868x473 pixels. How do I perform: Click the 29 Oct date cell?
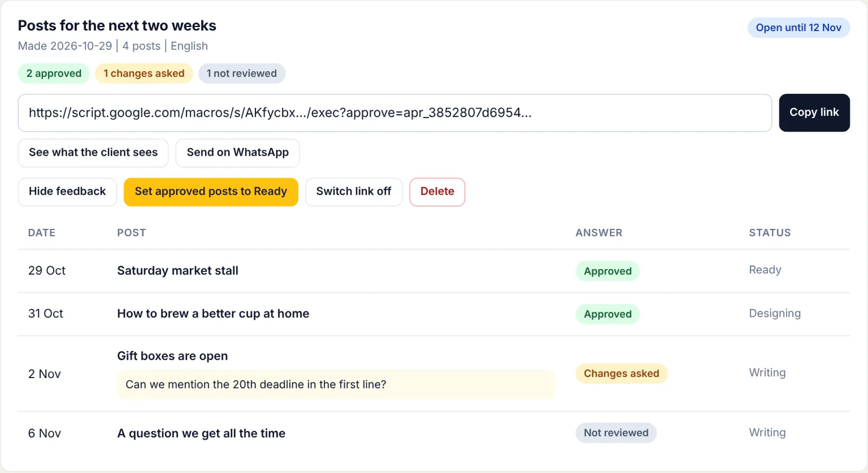pyautogui.click(x=47, y=271)
